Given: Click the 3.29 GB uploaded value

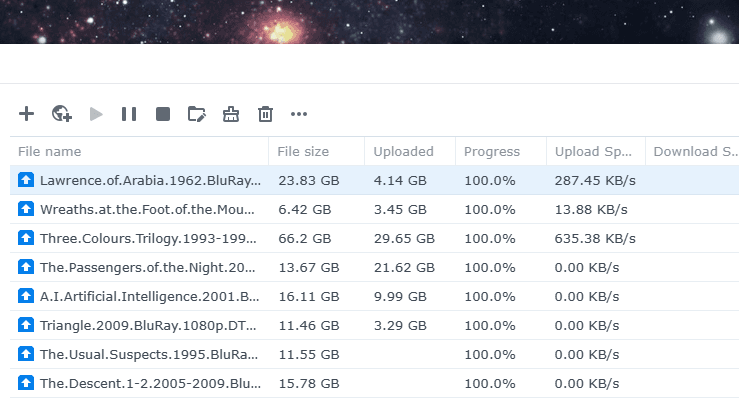Looking at the screenshot, I should pos(400,326).
